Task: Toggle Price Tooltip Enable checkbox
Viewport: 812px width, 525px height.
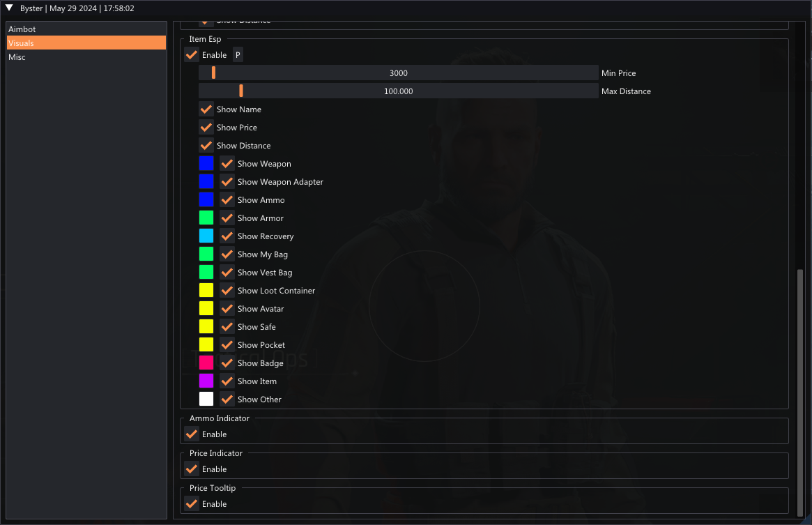Action: pyautogui.click(x=192, y=504)
